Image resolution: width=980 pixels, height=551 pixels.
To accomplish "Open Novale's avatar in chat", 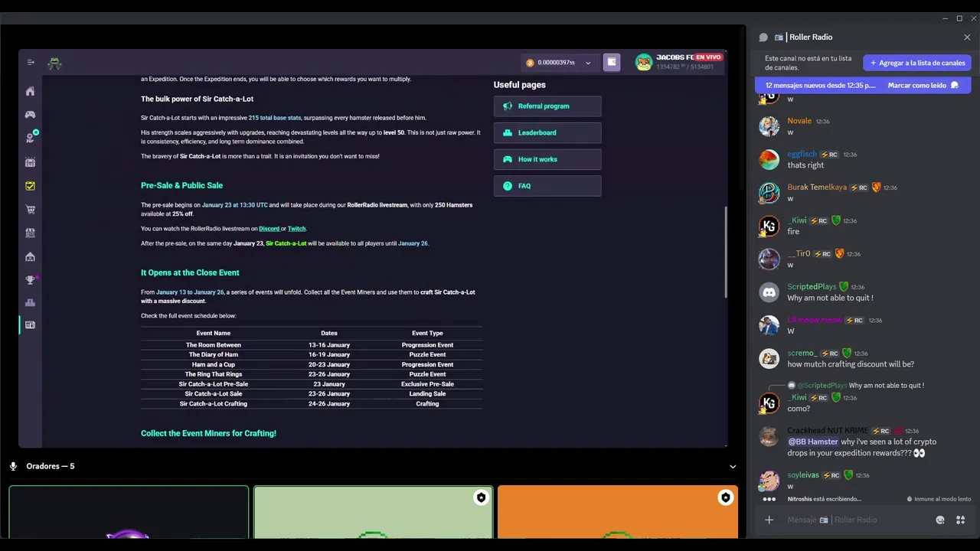I will coord(769,126).
